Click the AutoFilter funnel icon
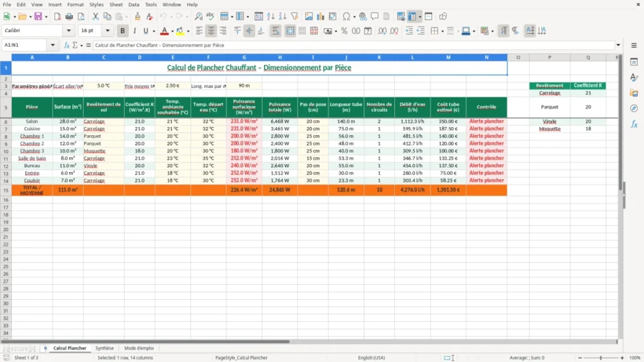This screenshot has width=644, height=362. (x=294, y=16)
